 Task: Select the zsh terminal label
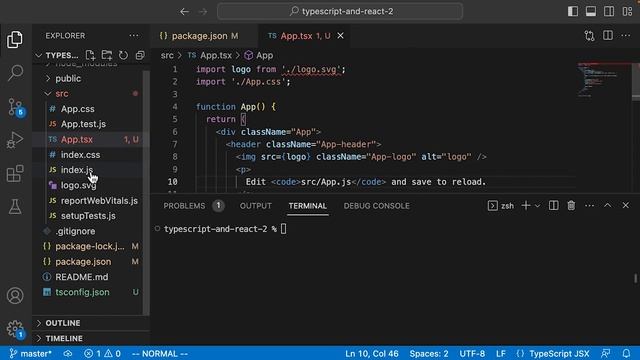tap(501, 206)
